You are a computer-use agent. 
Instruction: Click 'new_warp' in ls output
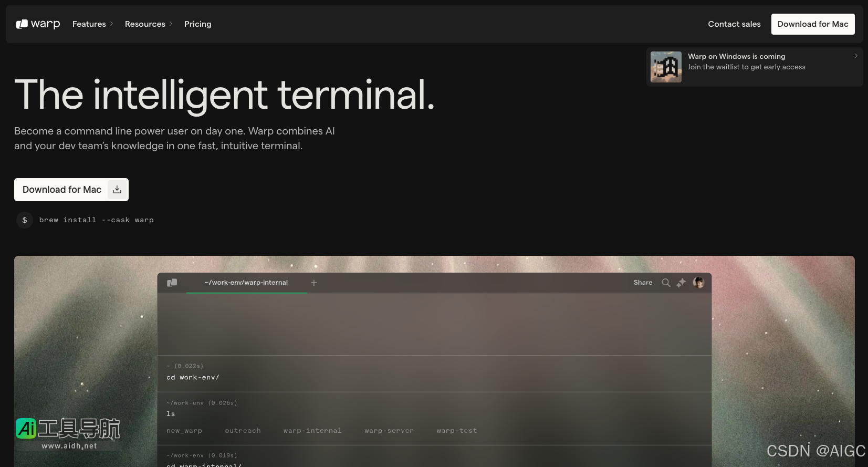pos(184,431)
